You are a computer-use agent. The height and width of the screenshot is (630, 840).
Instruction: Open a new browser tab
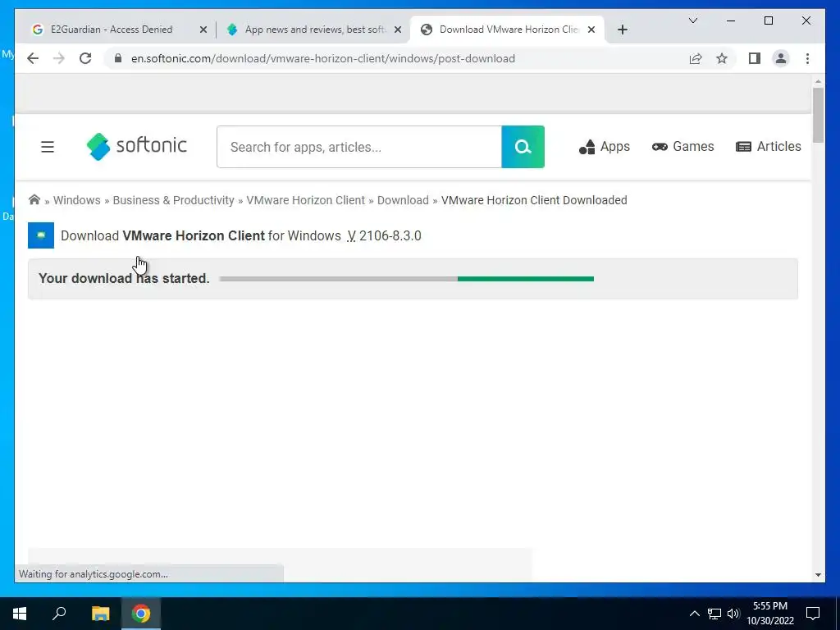(x=622, y=30)
